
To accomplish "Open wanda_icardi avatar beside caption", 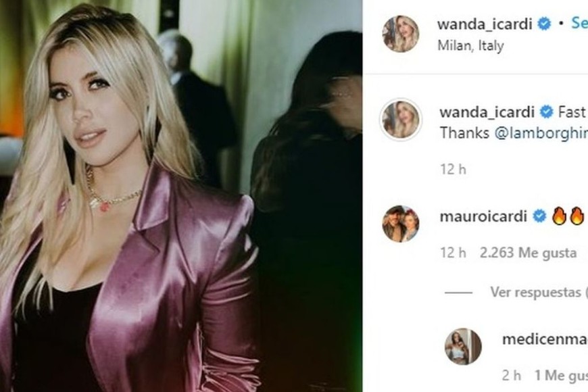I will point(401,120).
